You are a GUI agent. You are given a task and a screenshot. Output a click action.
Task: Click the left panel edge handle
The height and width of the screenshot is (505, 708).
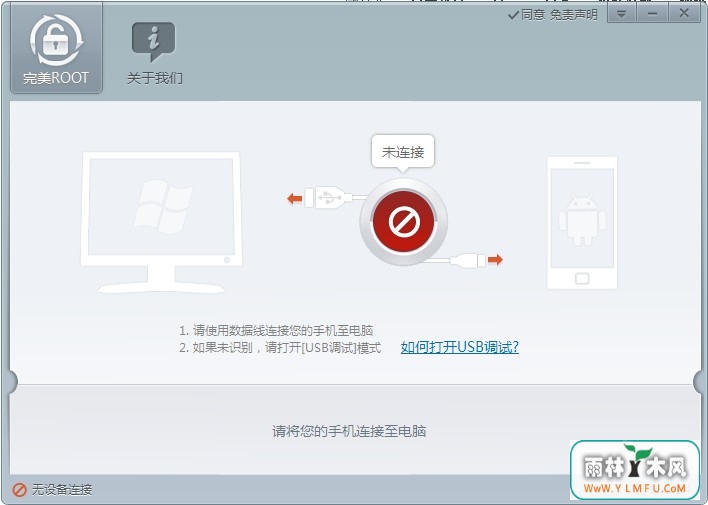[12, 382]
